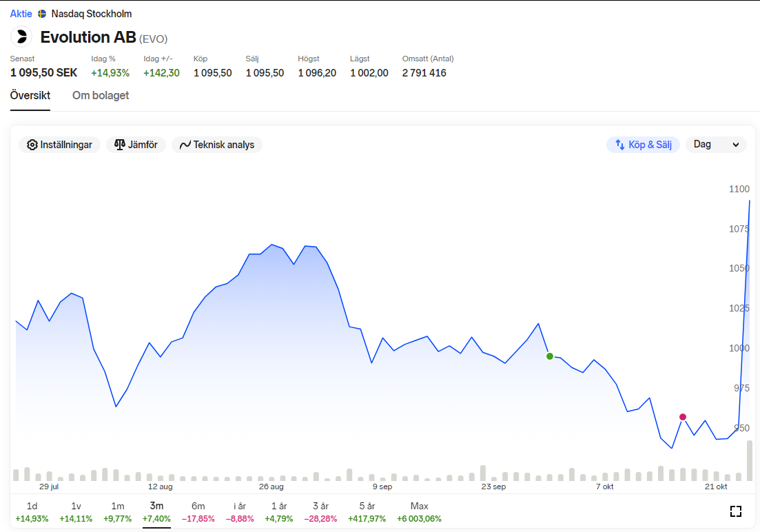Open the Dag interval dropdown
Screen dimensions: 760x532
pos(716,145)
